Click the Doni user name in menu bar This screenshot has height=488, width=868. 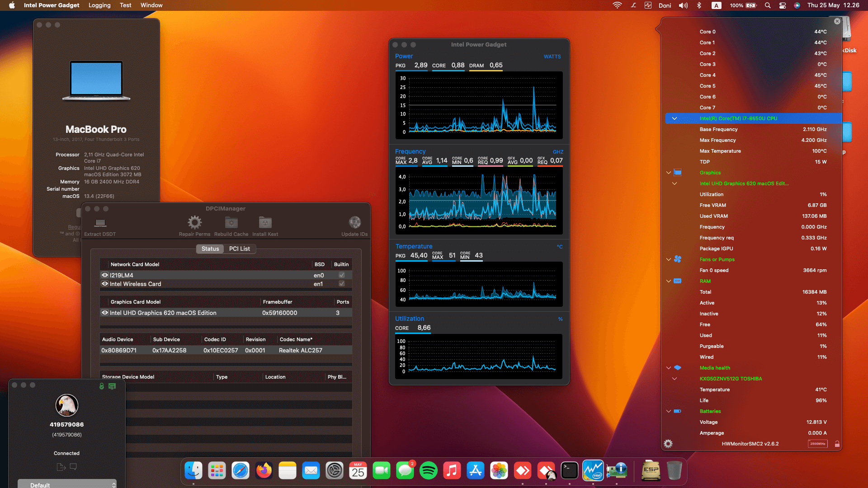point(665,5)
